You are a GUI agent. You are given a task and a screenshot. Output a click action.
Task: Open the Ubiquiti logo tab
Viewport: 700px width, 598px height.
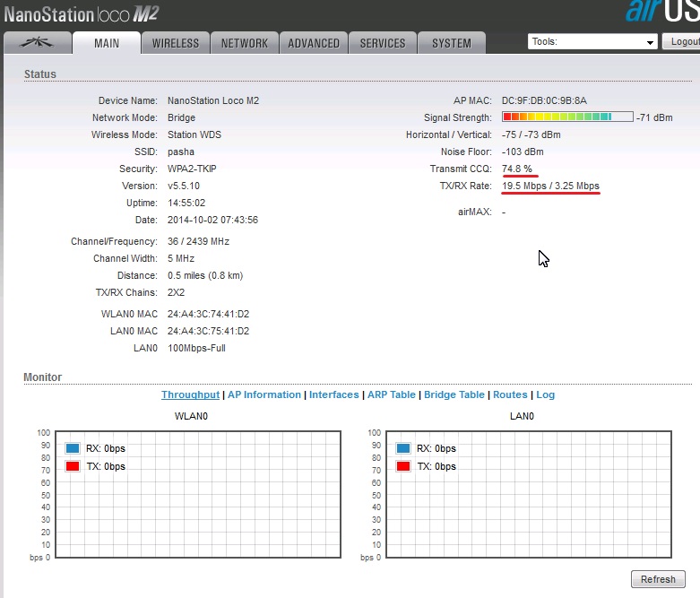tap(38, 43)
